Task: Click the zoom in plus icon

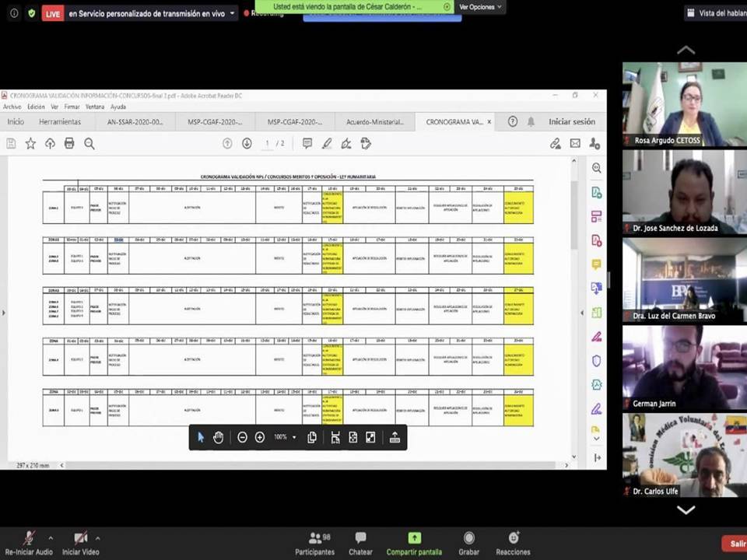Action: click(260, 437)
